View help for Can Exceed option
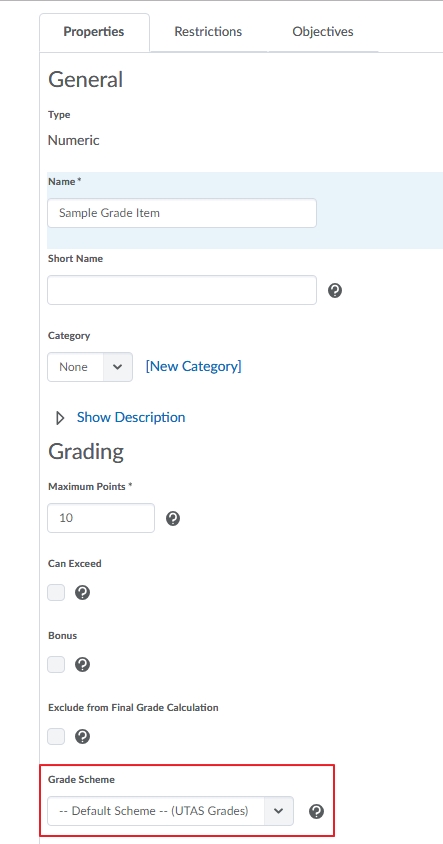 (82, 593)
